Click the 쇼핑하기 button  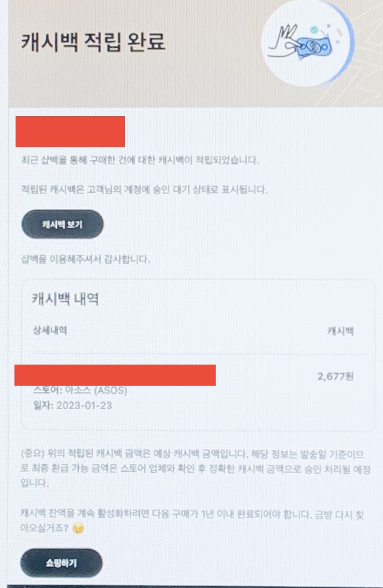coord(61,563)
